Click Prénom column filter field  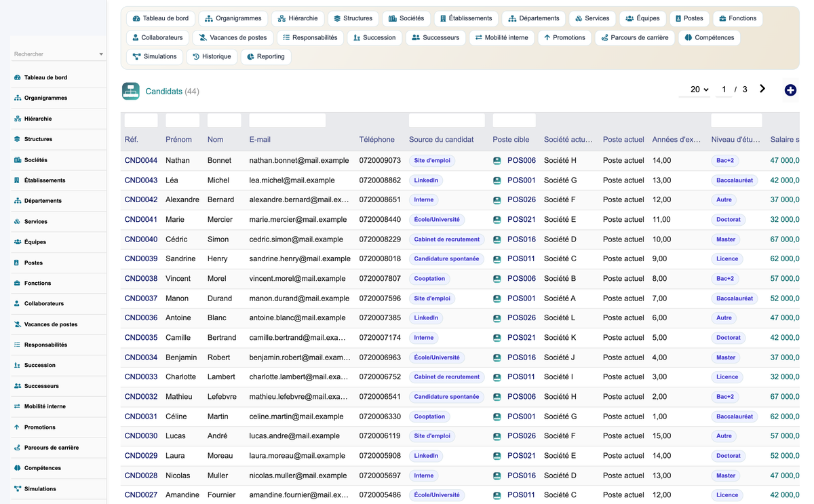(182, 121)
